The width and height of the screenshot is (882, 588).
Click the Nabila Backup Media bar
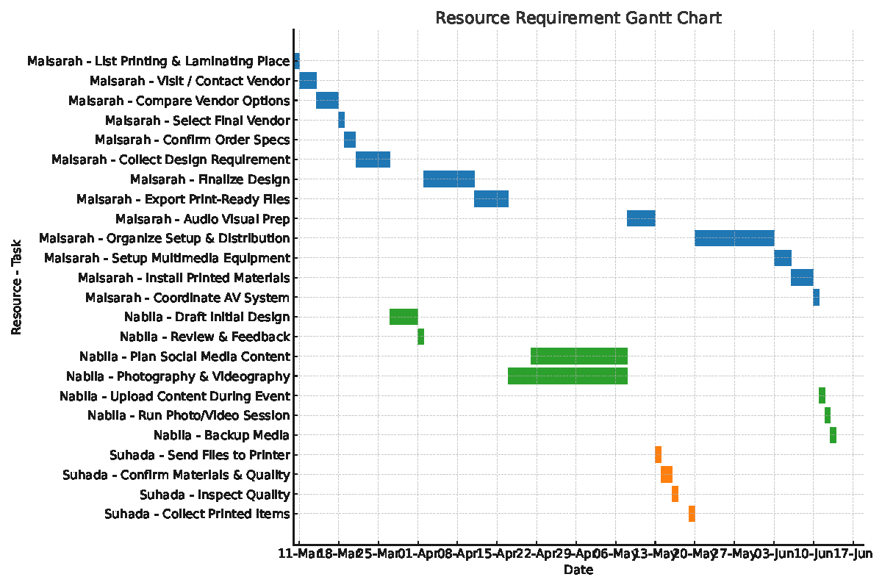[833, 435]
